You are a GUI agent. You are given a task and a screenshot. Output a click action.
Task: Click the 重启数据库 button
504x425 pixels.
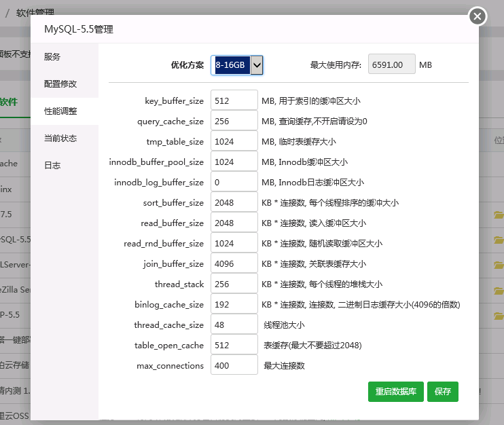[396, 392]
